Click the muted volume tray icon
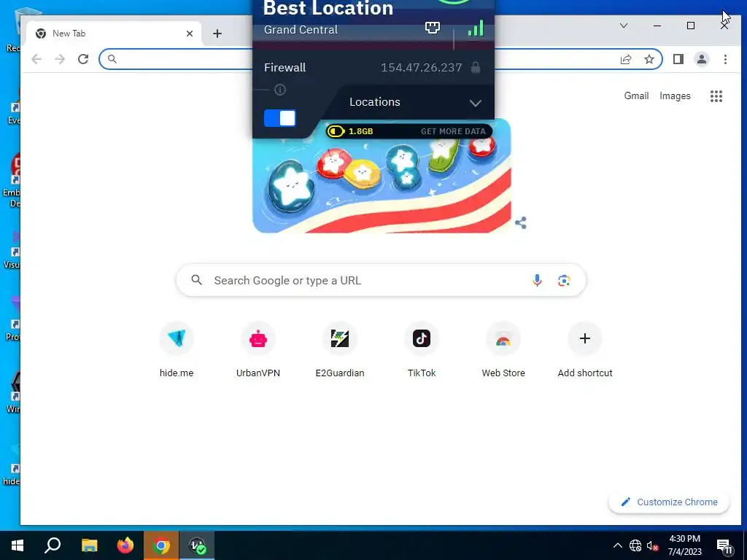The height and width of the screenshot is (560, 747). (652, 545)
